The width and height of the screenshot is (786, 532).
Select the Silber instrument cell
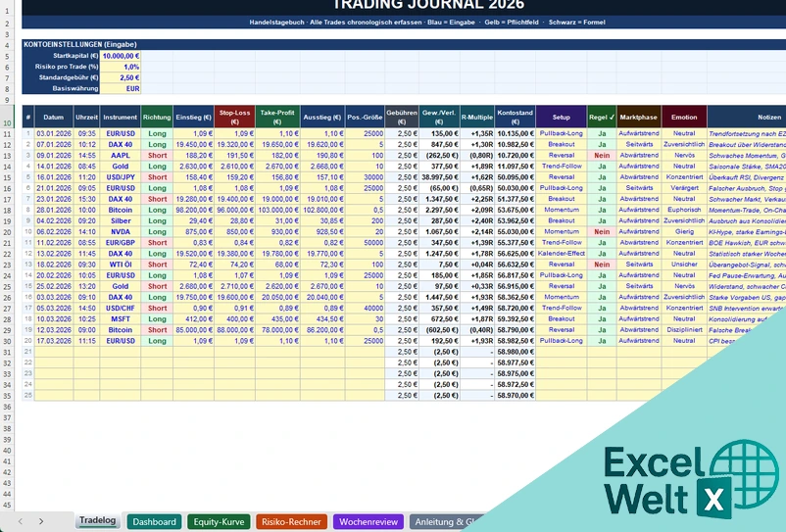point(121,220)
